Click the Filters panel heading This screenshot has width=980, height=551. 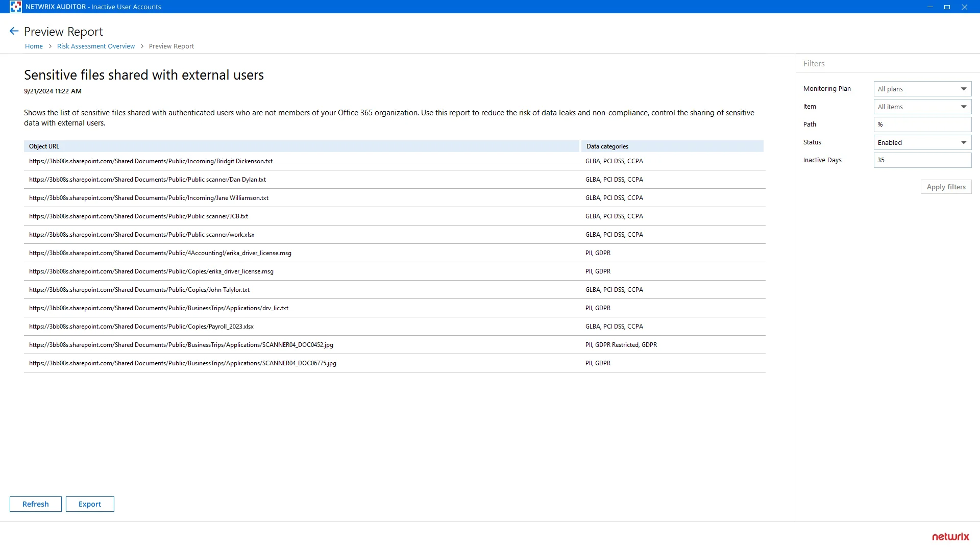tap(814, 64)
